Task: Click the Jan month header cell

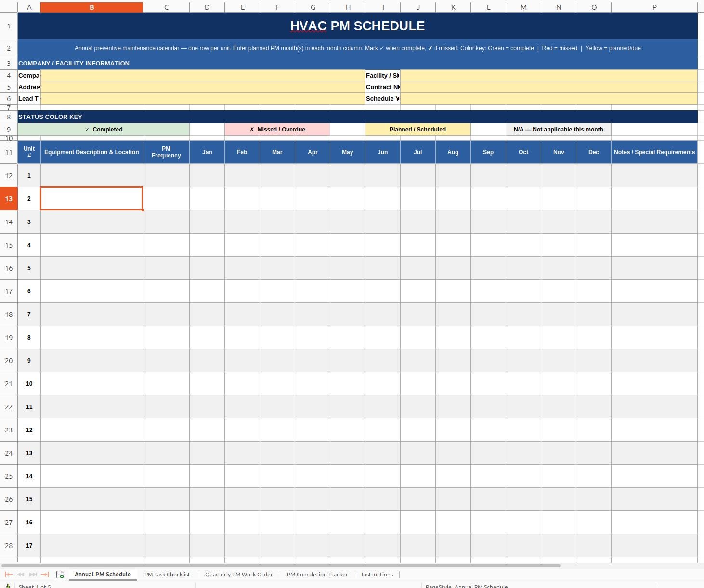Action: 207,152
